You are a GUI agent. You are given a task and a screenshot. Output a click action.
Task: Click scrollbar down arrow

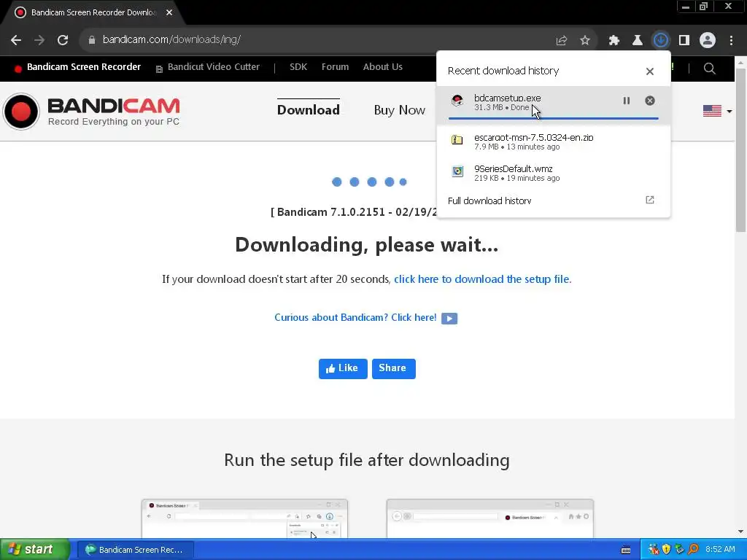pyautogui.click(x=740, y=532)
